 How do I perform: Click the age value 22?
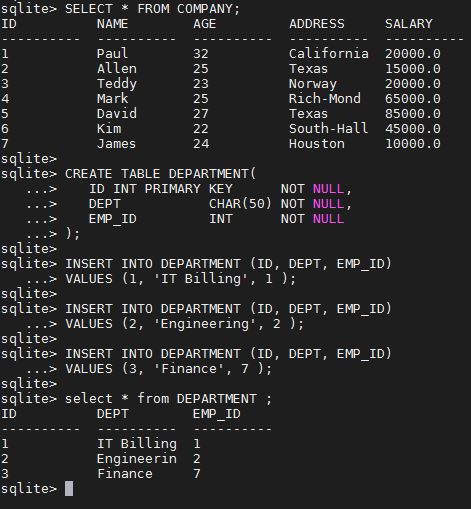tap(201, 129)
